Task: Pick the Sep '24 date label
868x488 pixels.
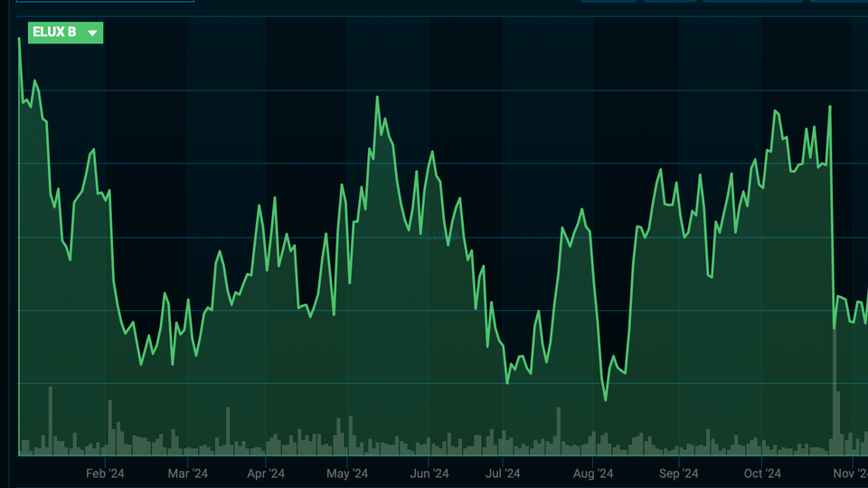Action: point(679,474)
